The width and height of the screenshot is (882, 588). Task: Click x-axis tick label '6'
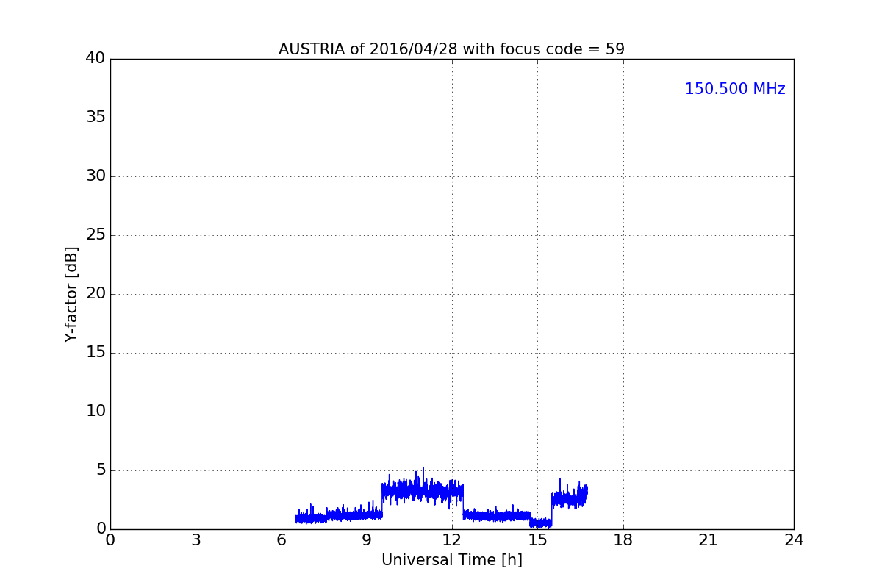point(281,540)
